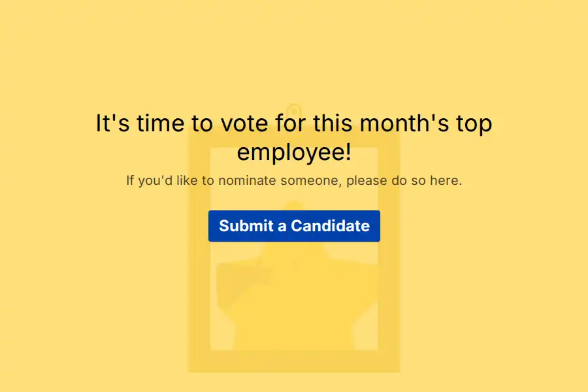The width and height of the screenshot is (588, 392).
Task: Click the word "vote" in the heading
Action: tap(242, 123)
